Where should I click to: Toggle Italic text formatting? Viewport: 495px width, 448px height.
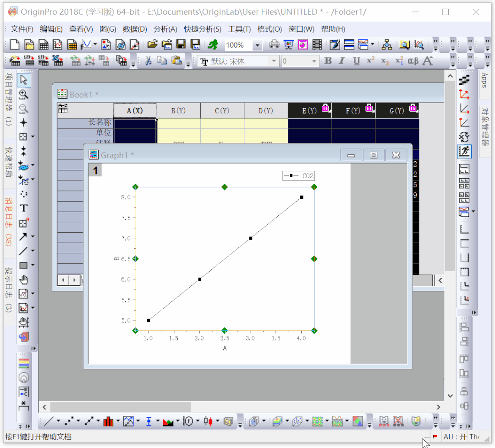click(x=341, y=61)
